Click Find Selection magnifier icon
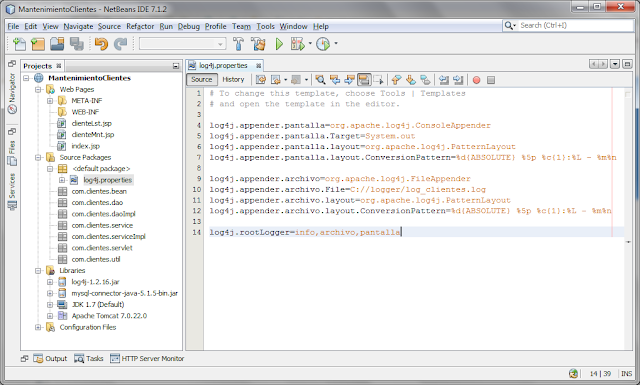The image size is (640, 385). [320, 80]
